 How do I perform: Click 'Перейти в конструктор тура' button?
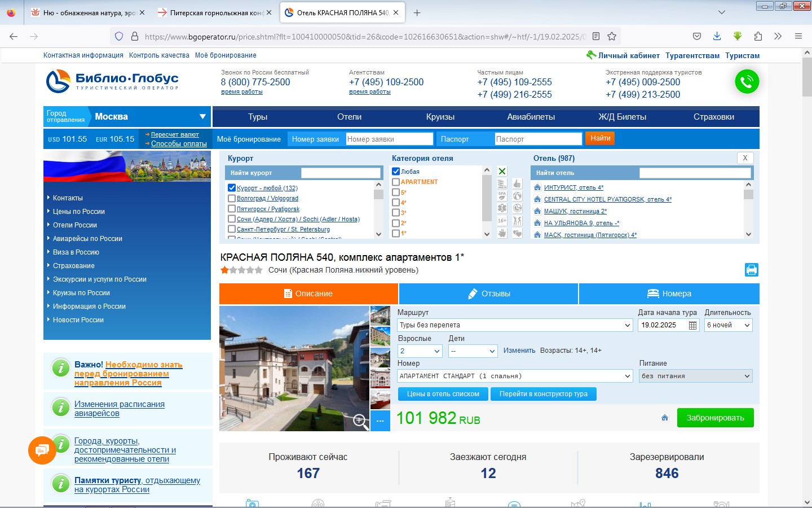[544, 394]
